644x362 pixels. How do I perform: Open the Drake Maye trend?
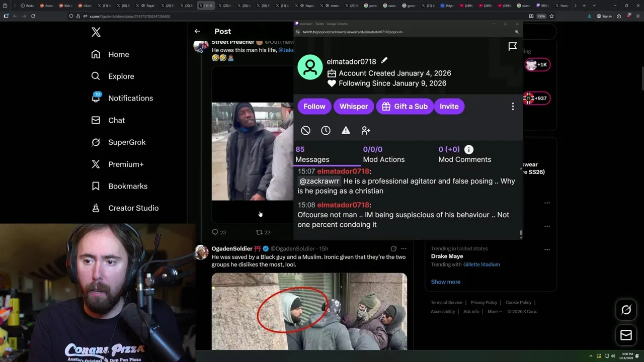click(447, 256)
